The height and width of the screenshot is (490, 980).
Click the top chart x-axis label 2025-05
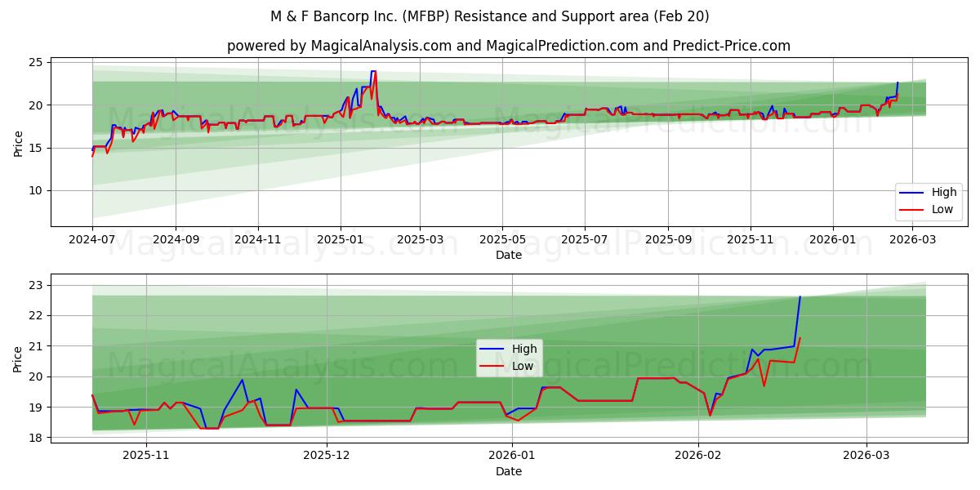click(x=502, y=241)
